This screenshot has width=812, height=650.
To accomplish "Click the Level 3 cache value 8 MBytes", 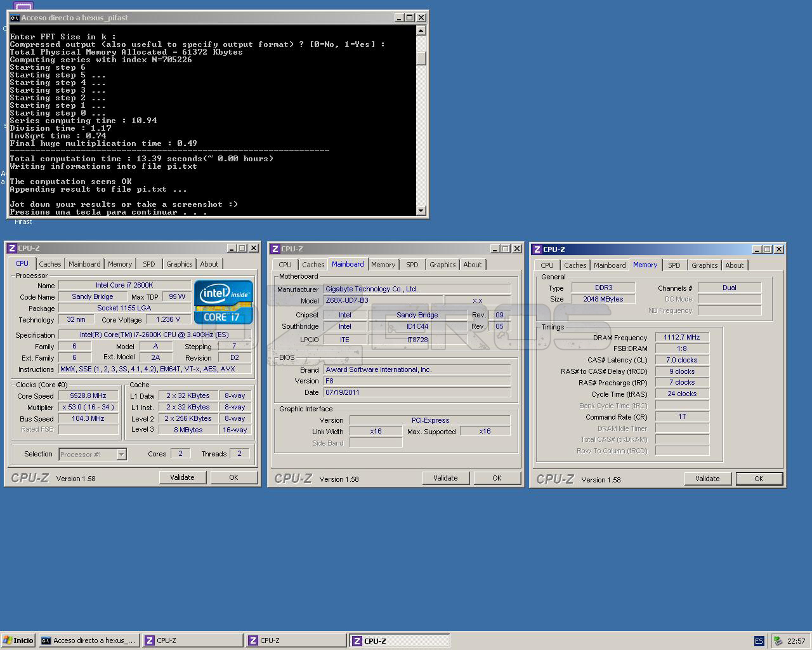I will click(x=188, y=430).
